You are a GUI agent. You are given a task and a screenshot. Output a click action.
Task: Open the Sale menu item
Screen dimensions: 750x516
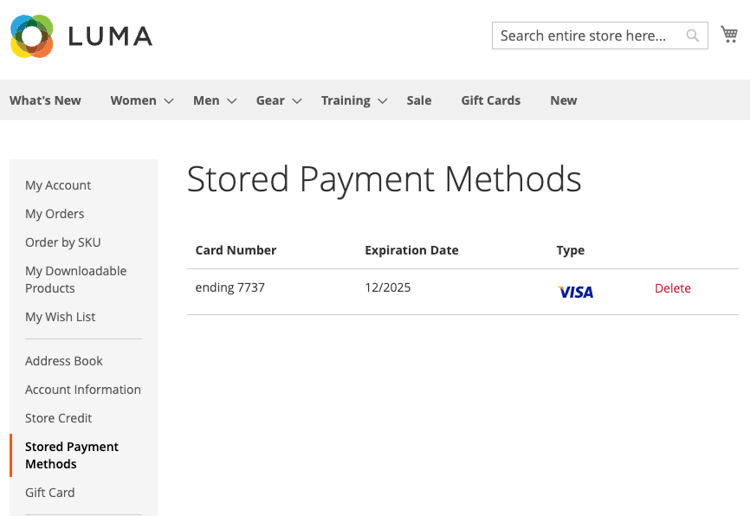(x=419, y=100)
